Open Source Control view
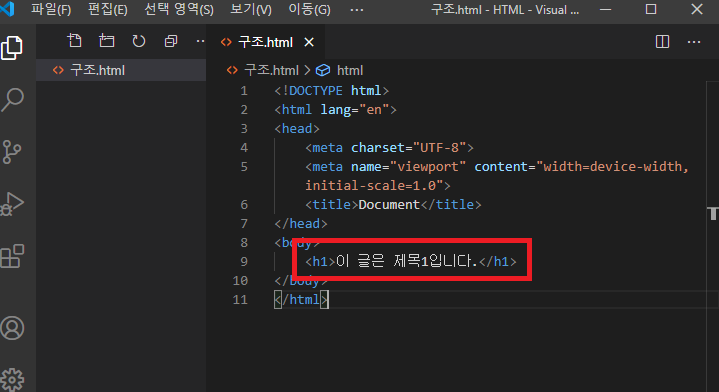 12,152
